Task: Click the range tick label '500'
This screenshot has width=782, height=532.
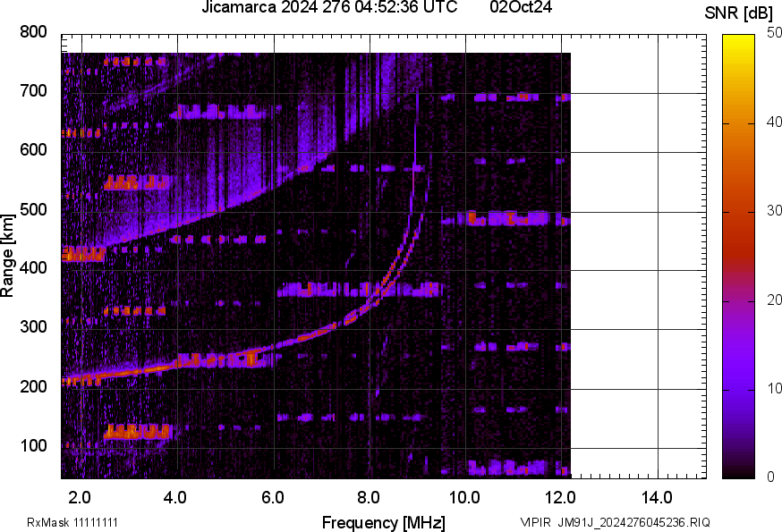Action: 33,209
